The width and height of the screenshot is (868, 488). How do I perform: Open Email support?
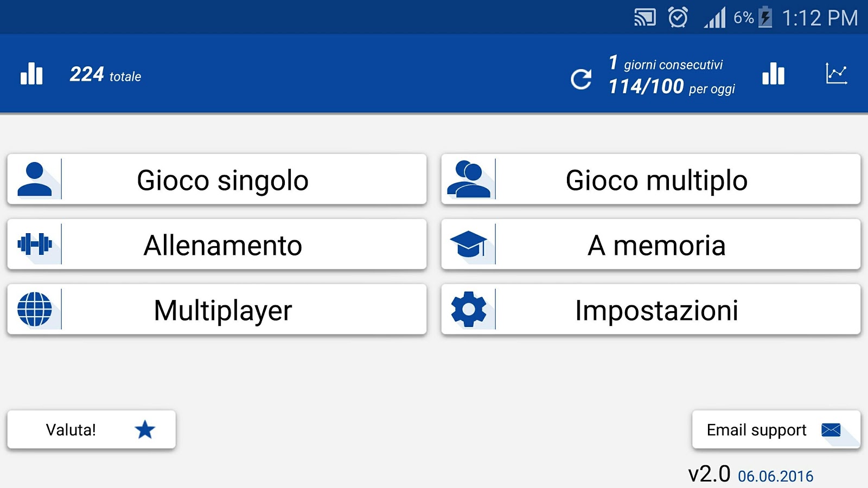tap(776, 429)
